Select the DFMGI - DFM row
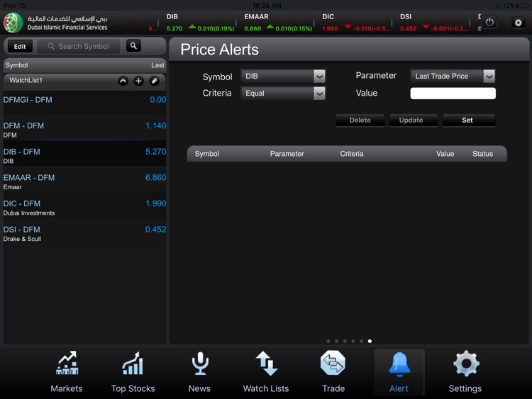Screen dimensions: 532x399 tap(84, 102)
